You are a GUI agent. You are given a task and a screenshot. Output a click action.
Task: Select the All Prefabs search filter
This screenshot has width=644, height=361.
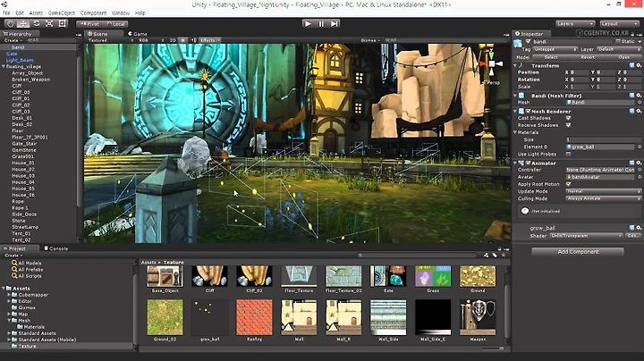(27, 270)
